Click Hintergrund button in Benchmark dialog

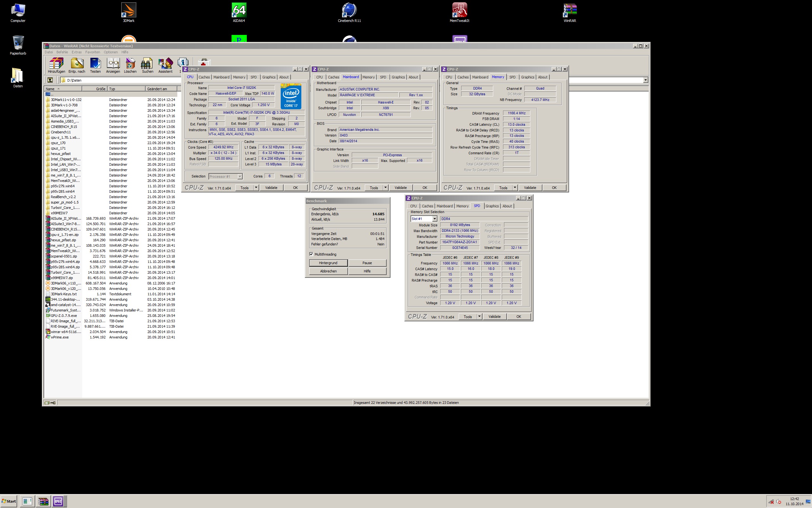328,263
